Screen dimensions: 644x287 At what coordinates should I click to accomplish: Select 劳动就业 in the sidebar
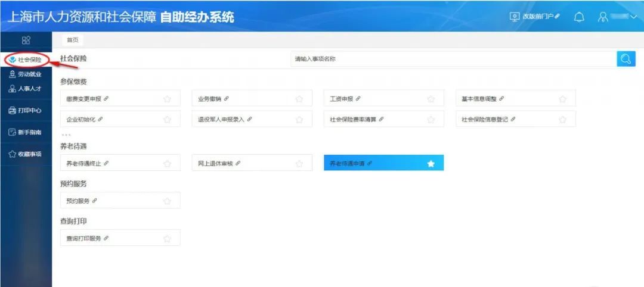click(26, 74)
